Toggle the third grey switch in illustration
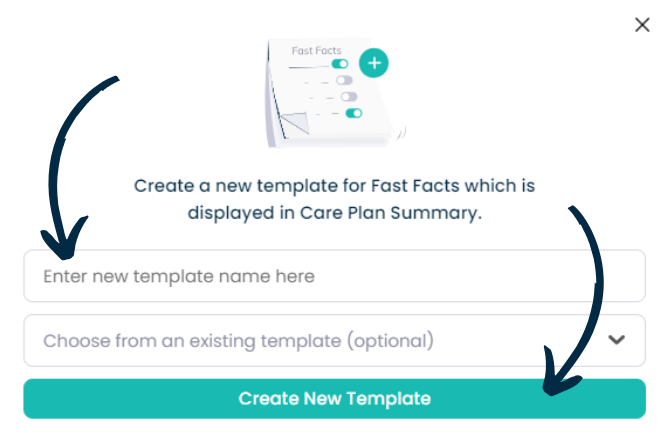 (349, 96)
